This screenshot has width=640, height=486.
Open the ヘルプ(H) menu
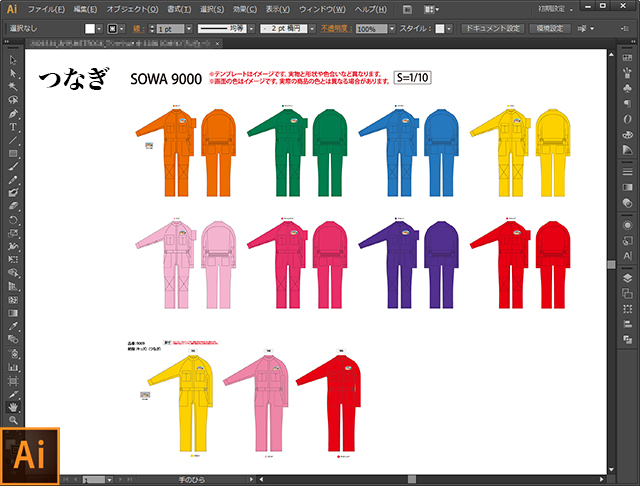click(x=370, y=9)
